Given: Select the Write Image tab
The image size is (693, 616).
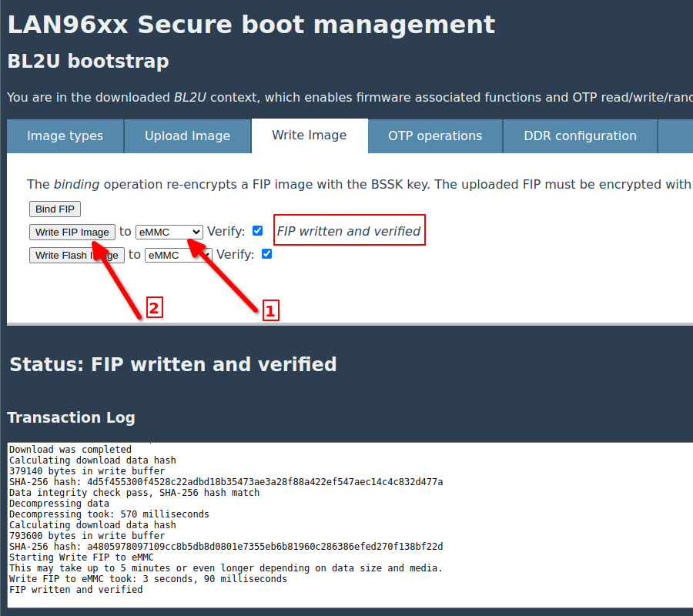Looking at the screenshot, I should (x=309, y=136).
